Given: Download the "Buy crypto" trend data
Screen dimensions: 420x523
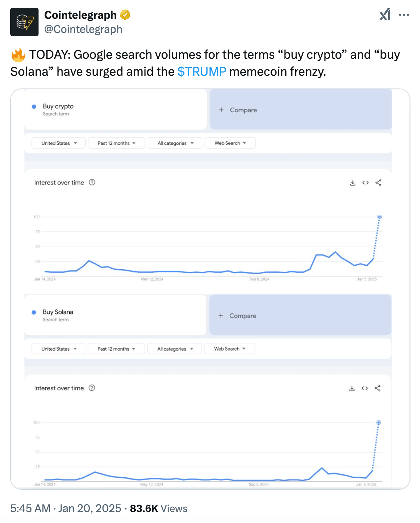Looking at the screenshot, I should click(x=352, y=183).
